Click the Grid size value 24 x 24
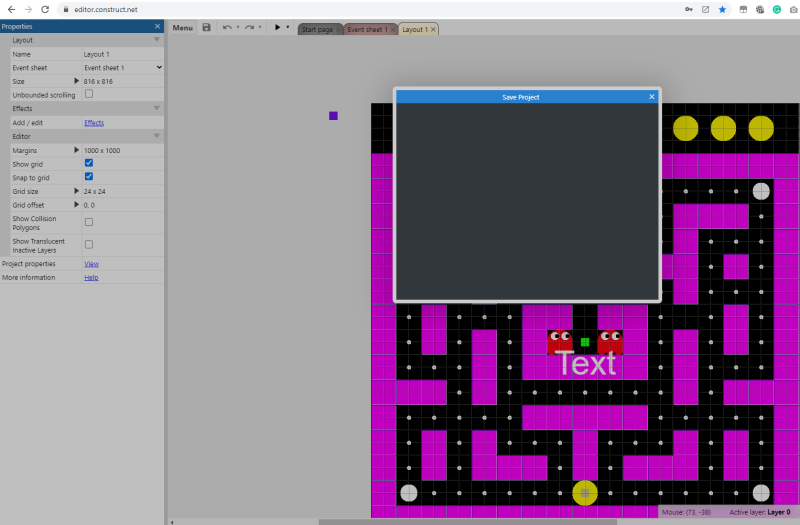 point(94,191)
